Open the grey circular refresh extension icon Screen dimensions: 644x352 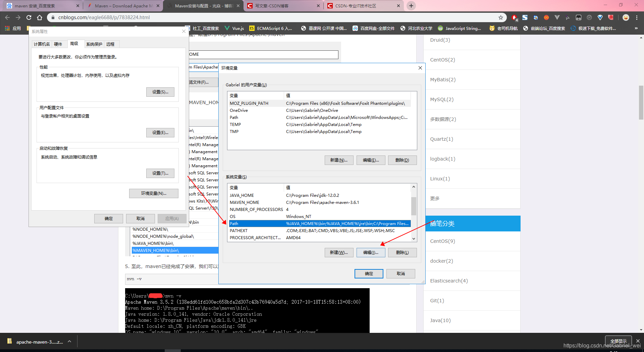click(x=589, y=17)
